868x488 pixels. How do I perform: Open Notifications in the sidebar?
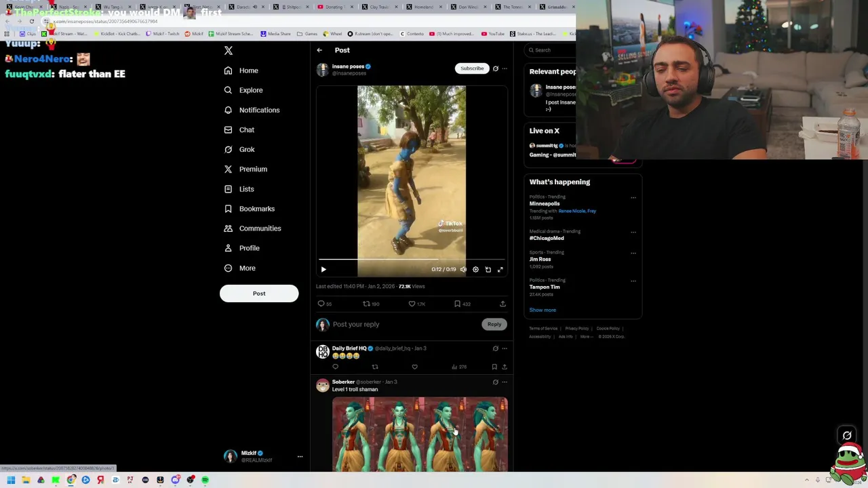point(251,110)
